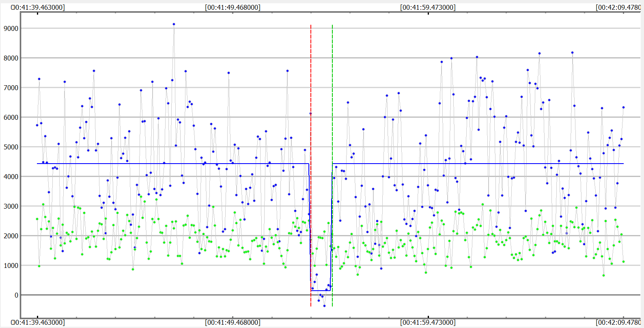
Task: Click bottom axis timestamp [00:41:49.468000]
Action: pos(233,322)
